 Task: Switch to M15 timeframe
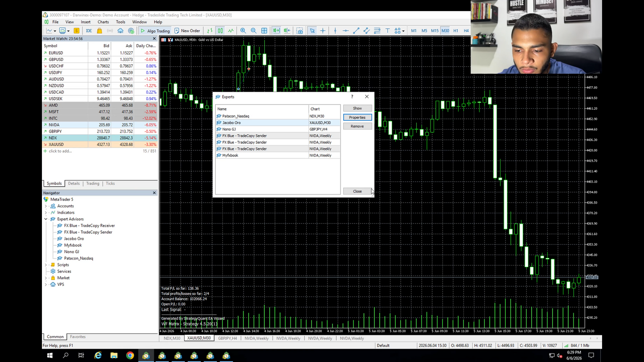pyautogui.click(x=435, y=31)
